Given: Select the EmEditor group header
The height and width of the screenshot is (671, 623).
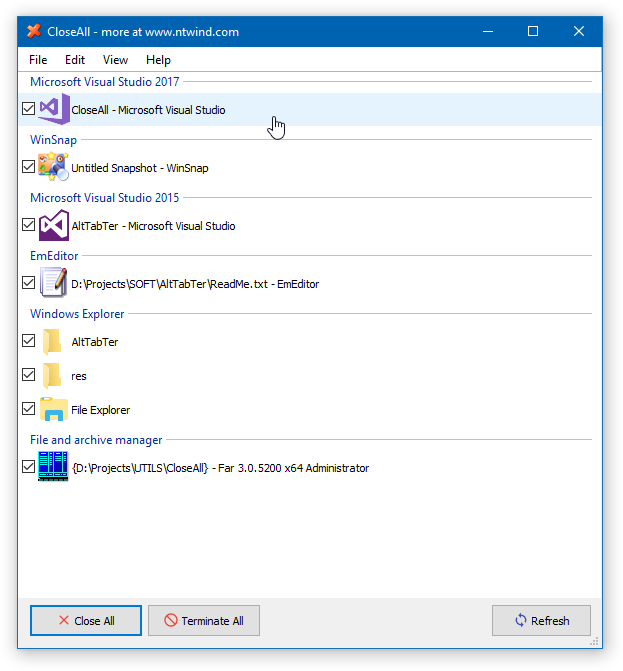Looking at the screenshot, I should pyautogui.click(x=54, y=256).
